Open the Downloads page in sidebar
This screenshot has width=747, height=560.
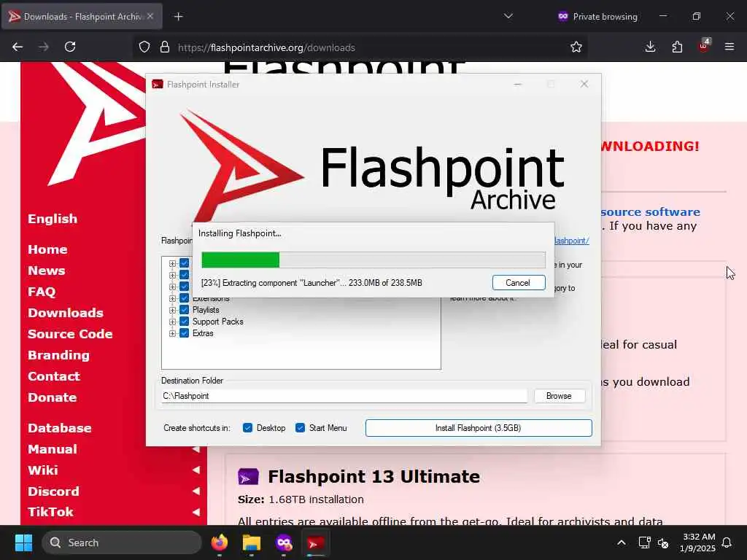pyautogui.click(x=66, y=313)
